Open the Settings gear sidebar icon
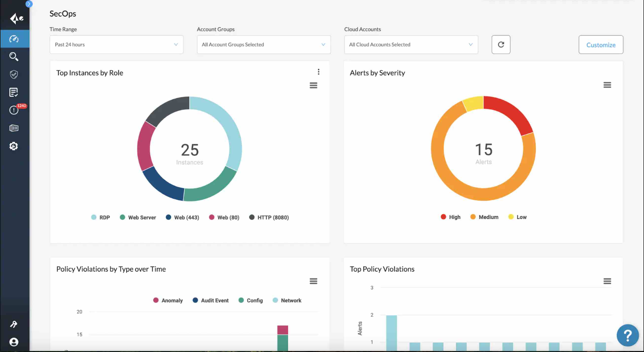 pyautogui.click(x=14, y=146)
